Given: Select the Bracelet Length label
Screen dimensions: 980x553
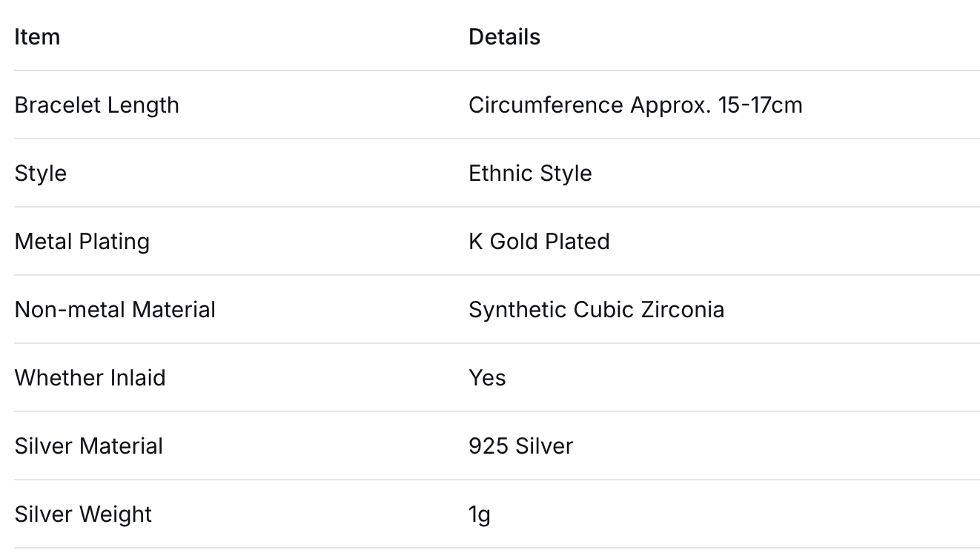Looking at the screenshot, I should (x=96, y=105).
